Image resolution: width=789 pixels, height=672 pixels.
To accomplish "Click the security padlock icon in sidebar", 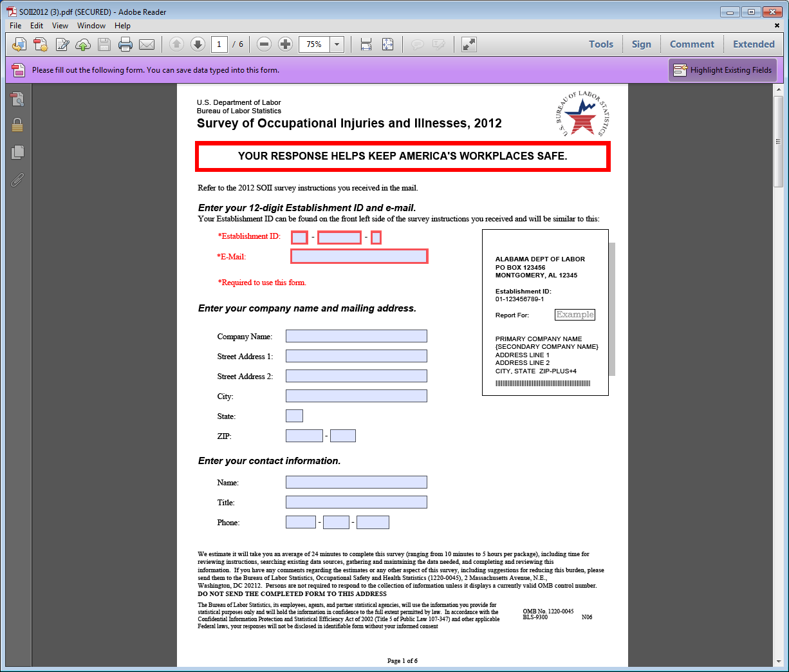I will coord(17,125).
